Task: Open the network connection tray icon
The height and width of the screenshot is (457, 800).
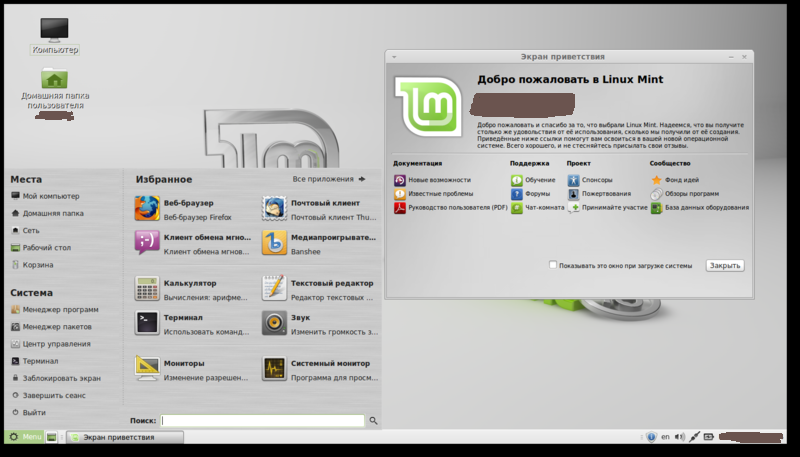Action: 694,437
